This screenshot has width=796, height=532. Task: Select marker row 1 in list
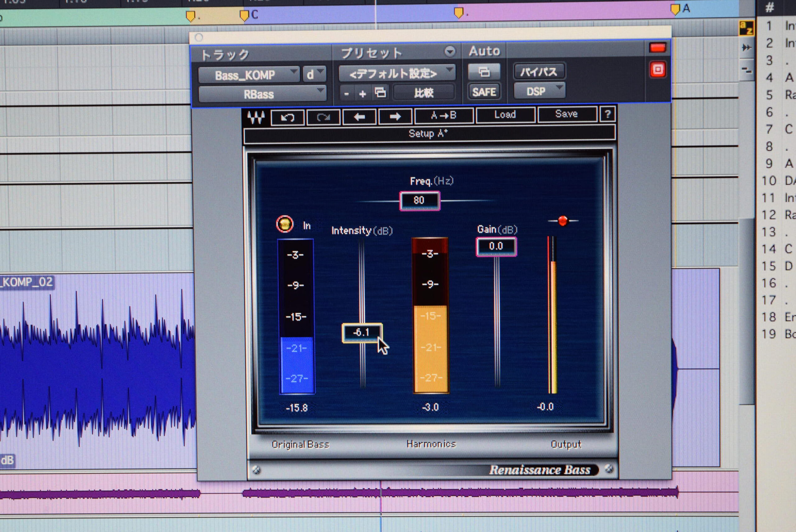click(778, 26)
